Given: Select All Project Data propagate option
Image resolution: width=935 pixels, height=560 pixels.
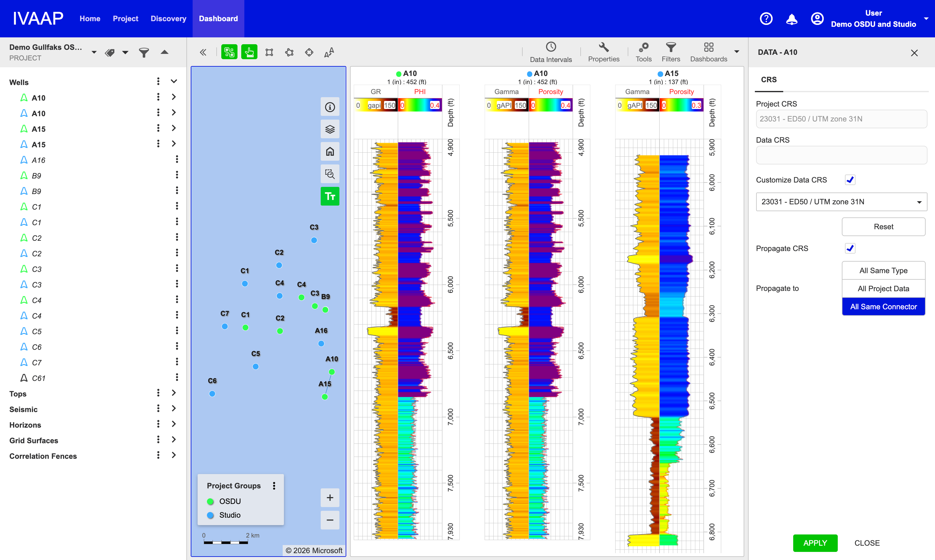Looking at the screenshot, I should point(883,289).
